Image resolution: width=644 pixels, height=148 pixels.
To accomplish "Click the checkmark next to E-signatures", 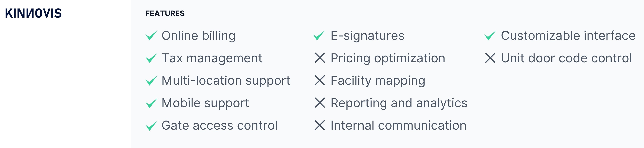I will point(319,35).
